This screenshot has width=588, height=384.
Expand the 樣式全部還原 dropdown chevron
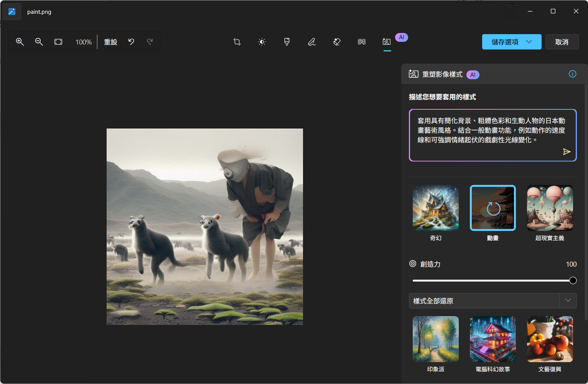(x=568, y=300)
